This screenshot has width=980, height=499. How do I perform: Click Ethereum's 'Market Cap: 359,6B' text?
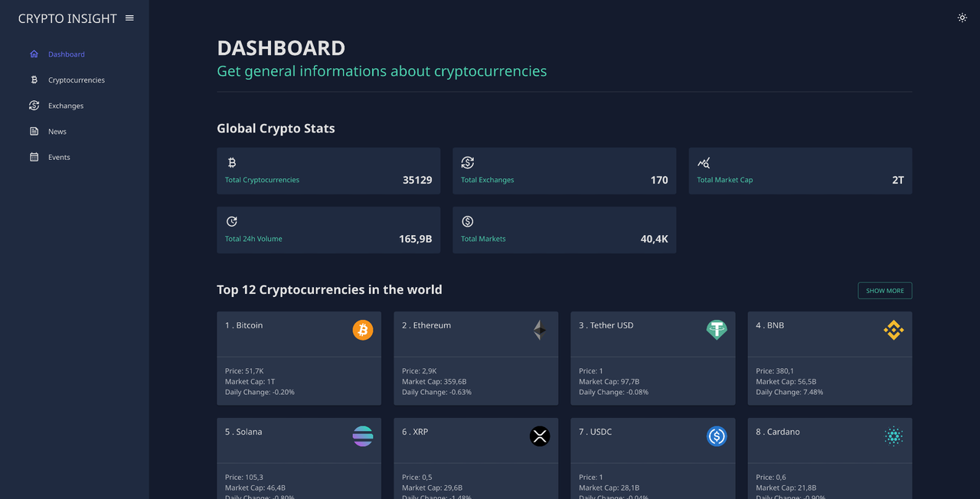click(434, 381)
